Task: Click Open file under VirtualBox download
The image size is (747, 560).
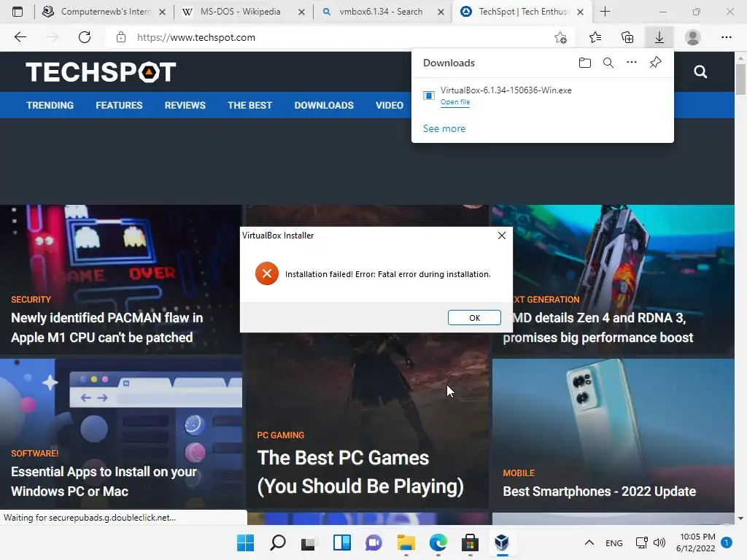Action: point(455,102)
